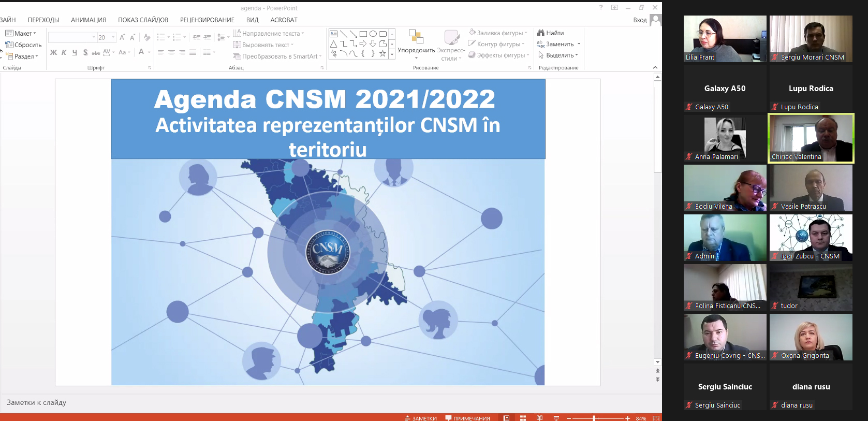Switch to ПОКАЗ СЛАЙДОВ tab

point(143,20)
